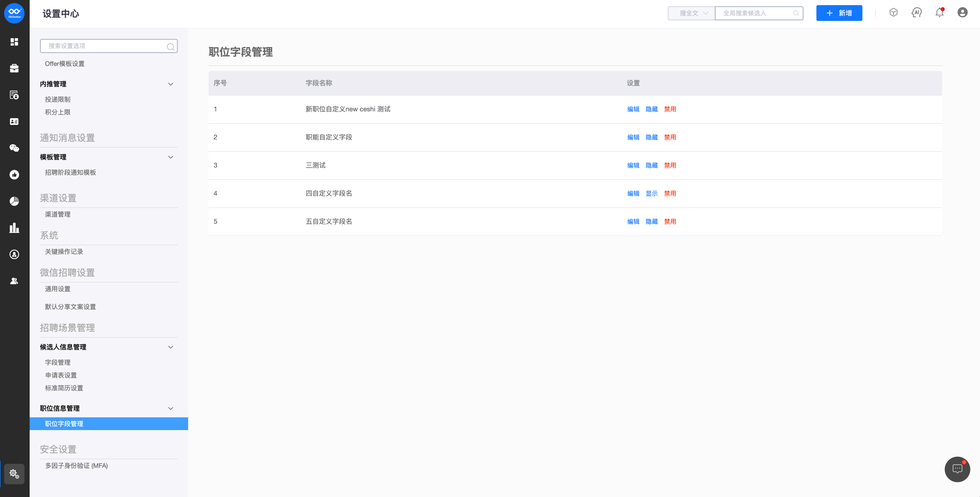Image resolution: width=980 pixels, height=497 pixels.
Task: Open the notifications bell
Action: coord(940,13)
